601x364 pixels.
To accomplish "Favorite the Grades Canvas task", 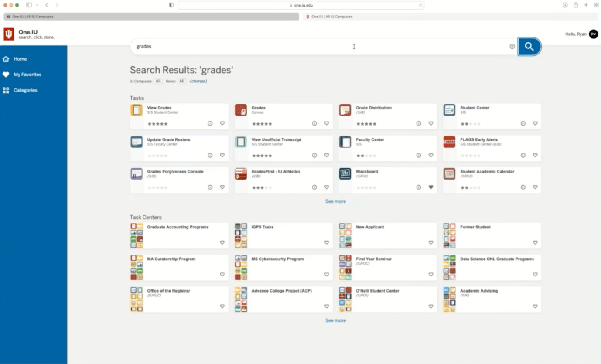I will tap(326, 123).
